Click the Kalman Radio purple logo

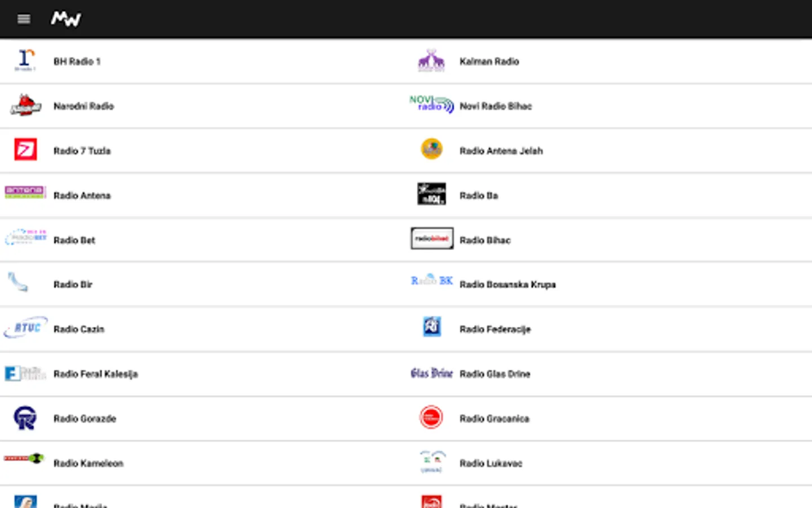tap(431, 60)
